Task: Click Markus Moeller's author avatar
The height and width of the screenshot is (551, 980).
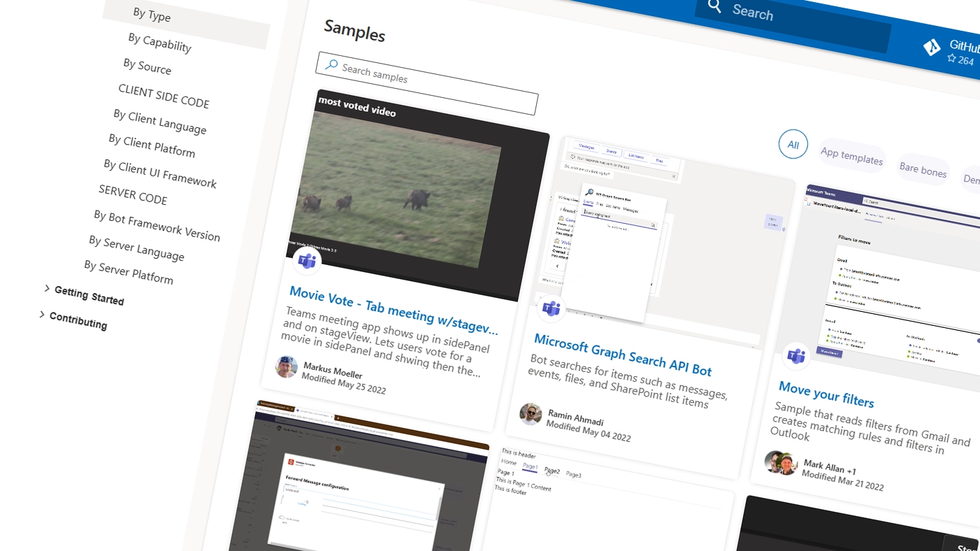Action: point(286,367)
